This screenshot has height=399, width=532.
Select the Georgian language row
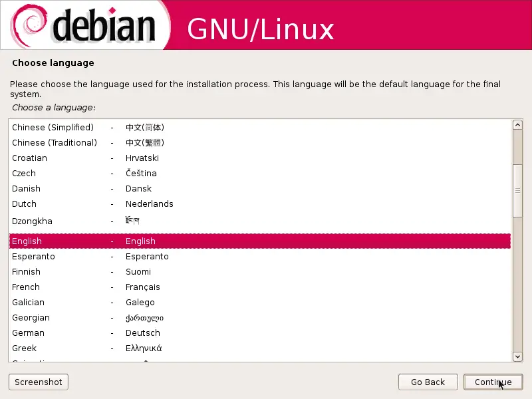coord(260,317)
